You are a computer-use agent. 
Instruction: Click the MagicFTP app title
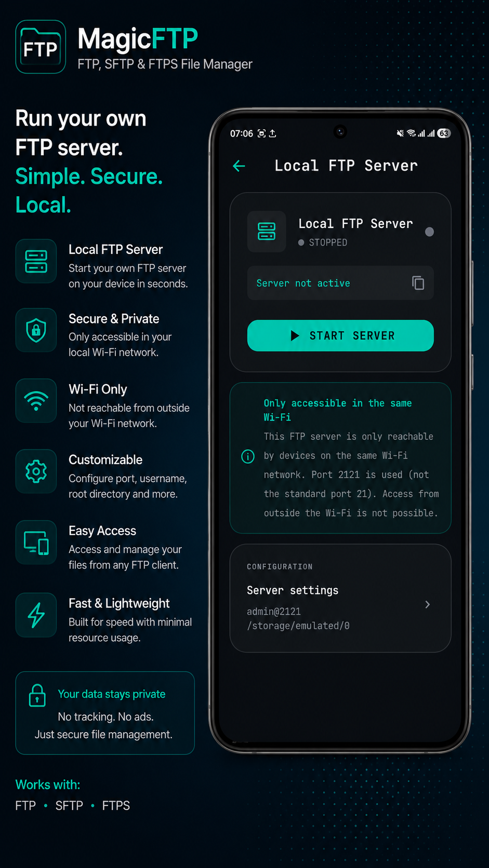point(138,39)
